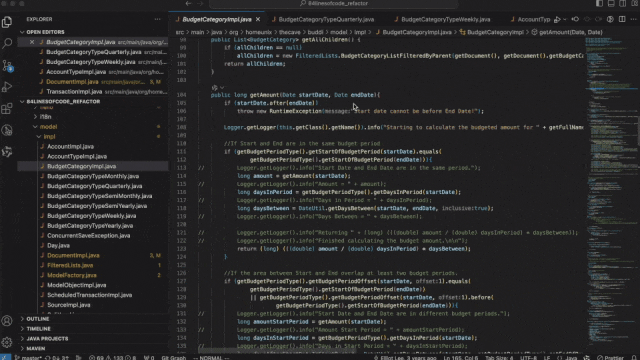Toggle the secondary sidebar layout icon
This screenshot has width=640, height=360.
coord(622,3)
